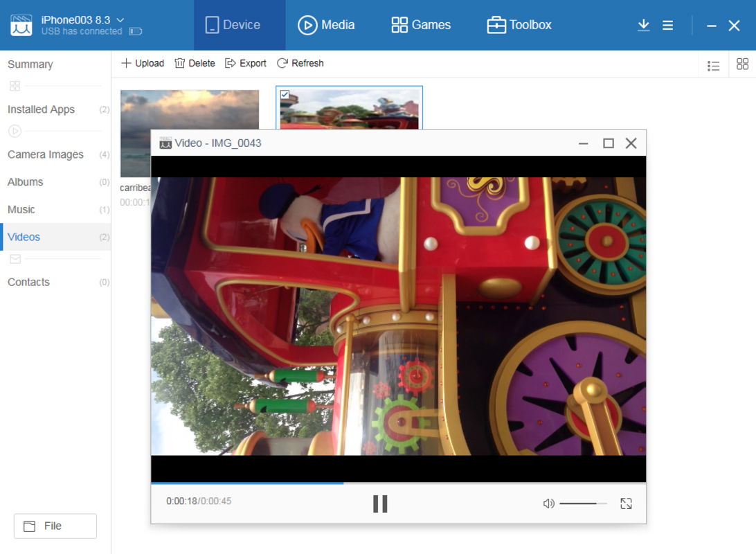Image resolution: width=756 pixels, height=554 pixels.
Task: Click the media play sidebar divider icon
Action: coord(15,131)
